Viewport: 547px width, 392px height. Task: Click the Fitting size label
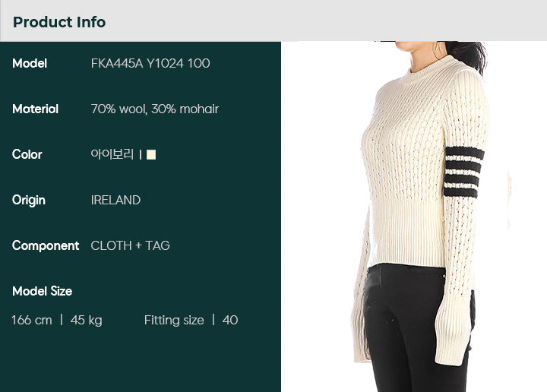[x=174, y=320]
